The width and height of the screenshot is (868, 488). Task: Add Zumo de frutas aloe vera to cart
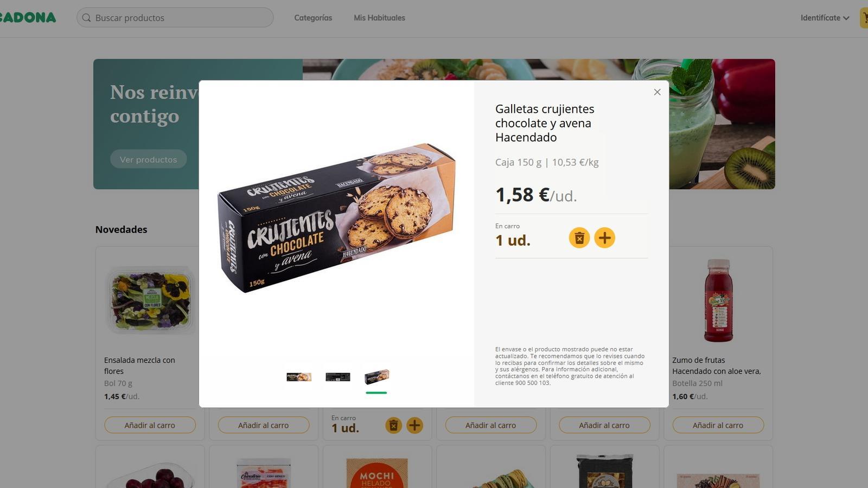pos(718,425)
